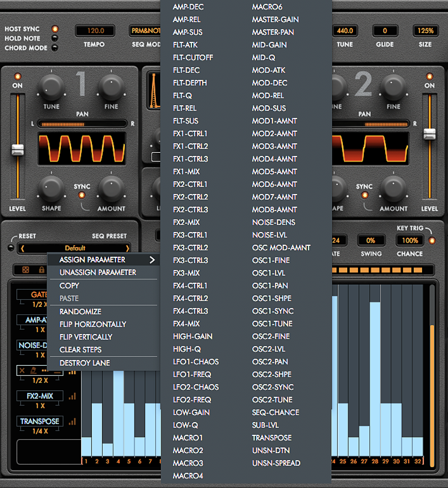Enable the Hold Note LED

tap(55, 38)
